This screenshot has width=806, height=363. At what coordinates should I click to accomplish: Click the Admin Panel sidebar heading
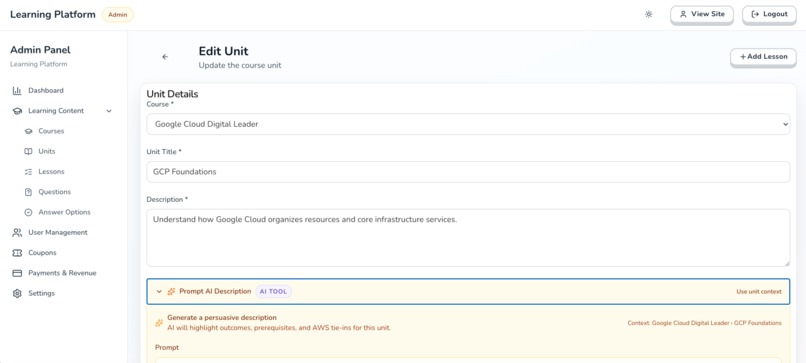(x=41, y=50)
